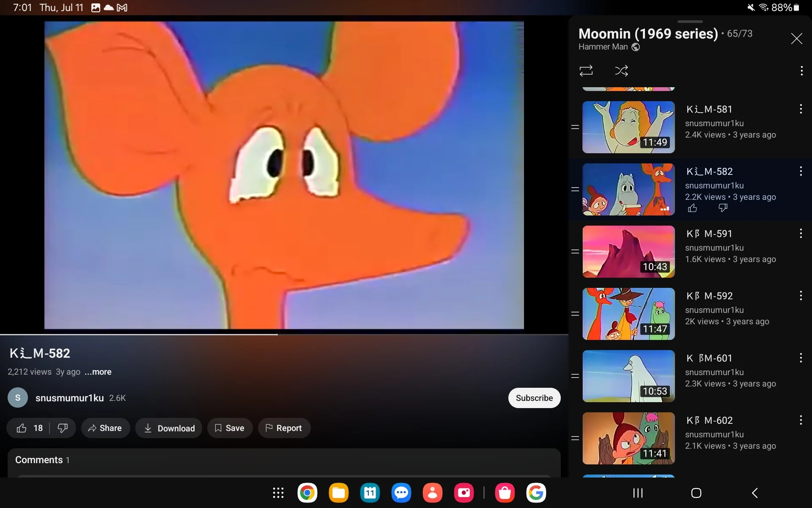Screen dimensions: 812x508
Task: Tap the Recents navigation button
Action: pos(638,493)
